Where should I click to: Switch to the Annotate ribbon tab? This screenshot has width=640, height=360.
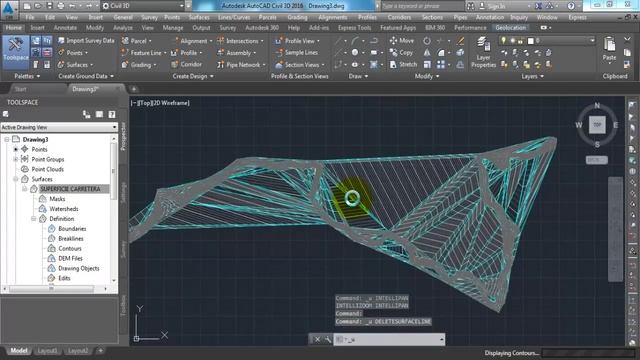pyautogui.click(x=65, y=28)
